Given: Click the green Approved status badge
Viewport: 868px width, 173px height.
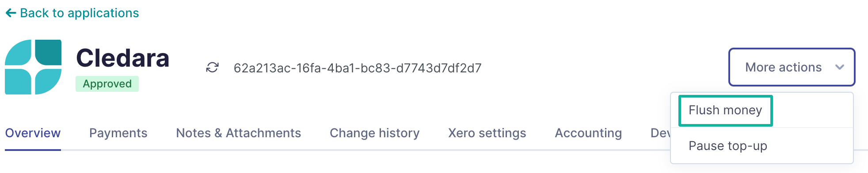Looking at the screenshot, I should point(107,84).
